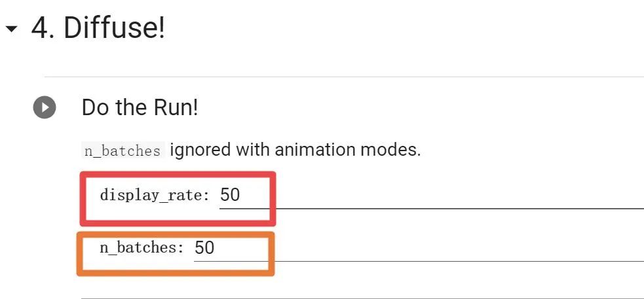Click the orange highlight box border
This screenshot has width=644, height=299.
click(x=176, y=235)
